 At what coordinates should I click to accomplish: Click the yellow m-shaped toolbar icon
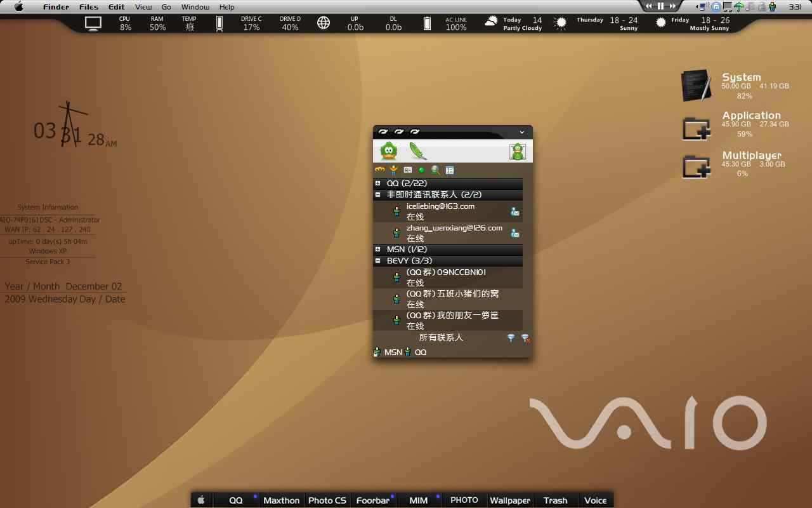379,170
